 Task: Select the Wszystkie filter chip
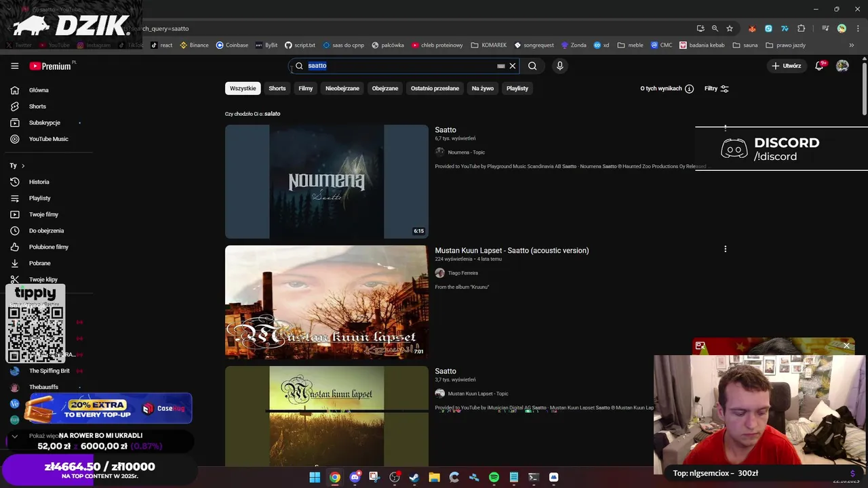(243, 88)
